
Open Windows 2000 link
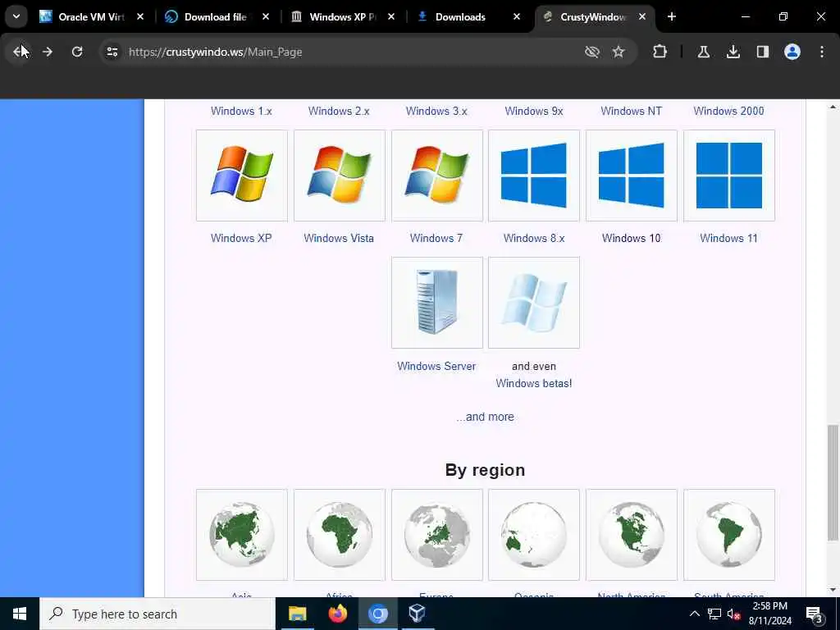pos(728,111)
